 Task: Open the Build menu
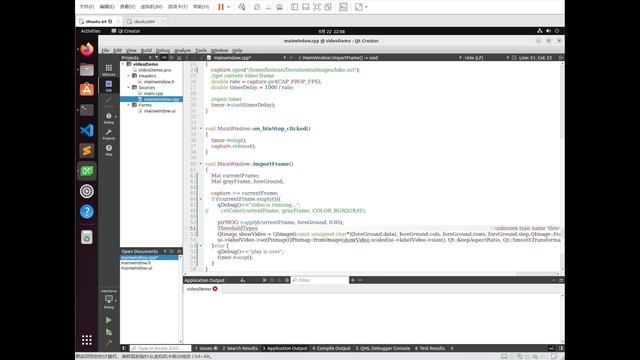pyautogui.click(x=146, y=50)
